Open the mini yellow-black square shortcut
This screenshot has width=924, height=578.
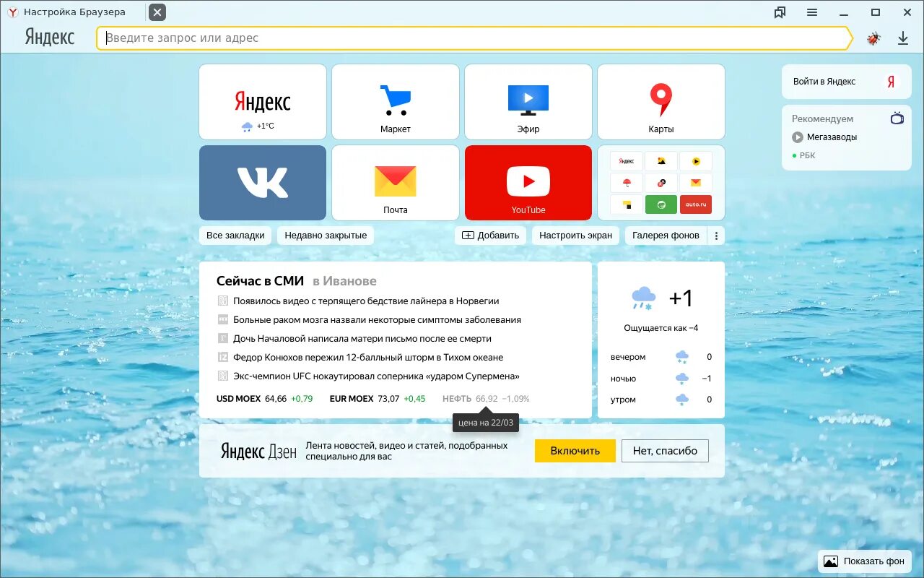(627, 204)
